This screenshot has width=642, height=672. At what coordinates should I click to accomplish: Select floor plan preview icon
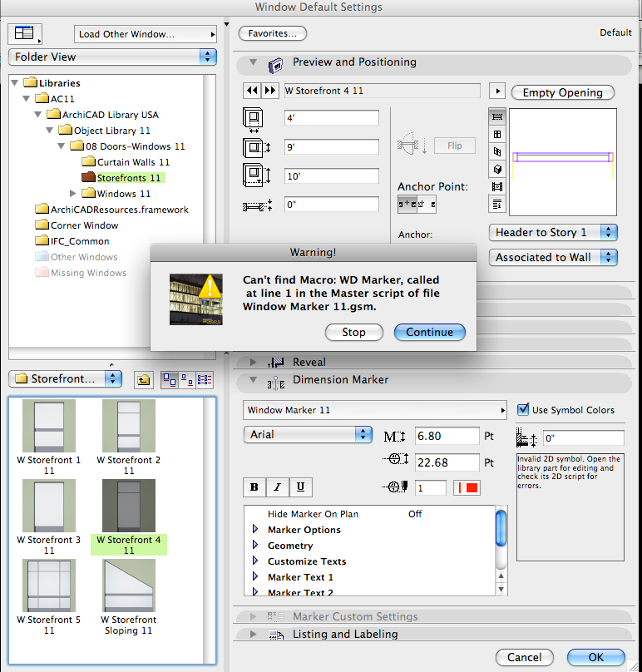click(497, 116)
